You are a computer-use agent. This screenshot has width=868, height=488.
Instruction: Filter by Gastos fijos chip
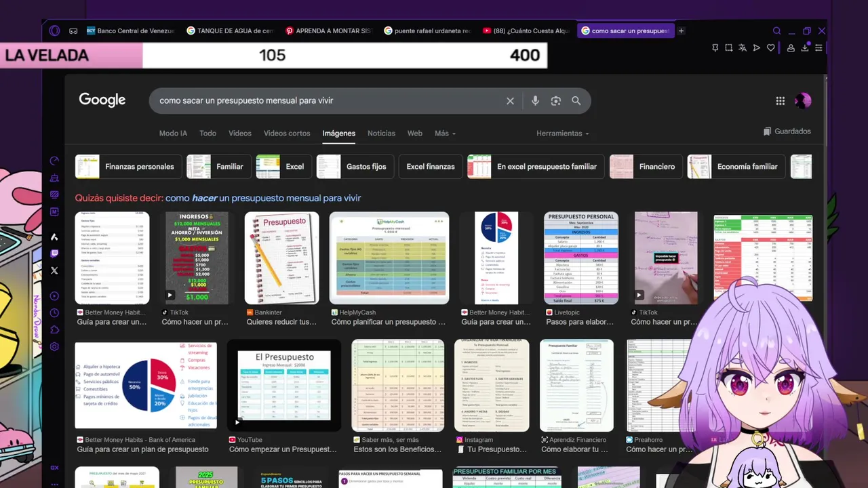pos(355,167)
